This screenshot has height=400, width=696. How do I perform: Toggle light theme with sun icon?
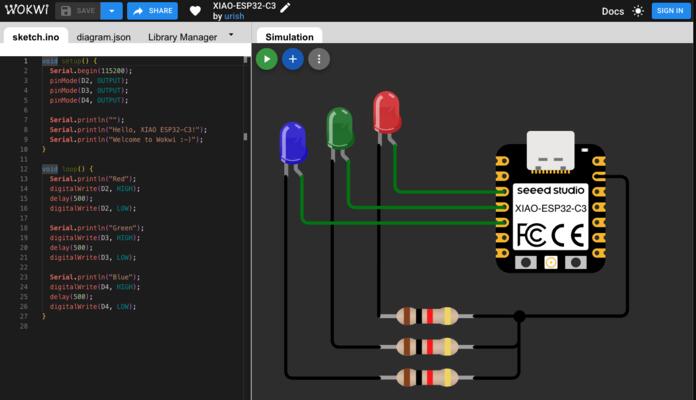tap(638, 11)
